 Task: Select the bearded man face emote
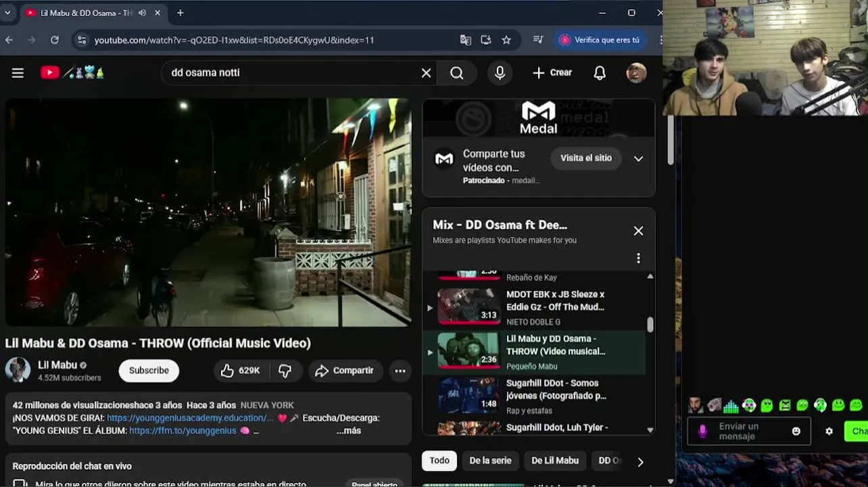pyautogui.click(x=695, y=406)
